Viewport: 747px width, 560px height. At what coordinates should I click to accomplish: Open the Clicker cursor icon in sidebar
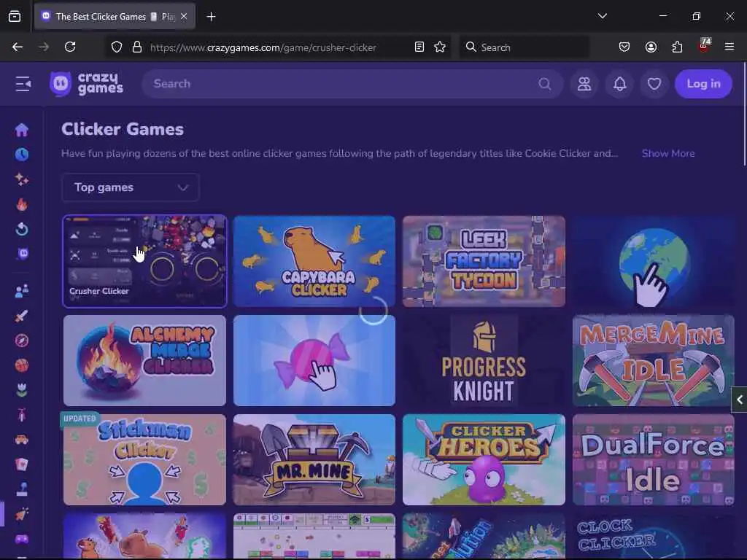pyautogui.click(x=21, y=514)
